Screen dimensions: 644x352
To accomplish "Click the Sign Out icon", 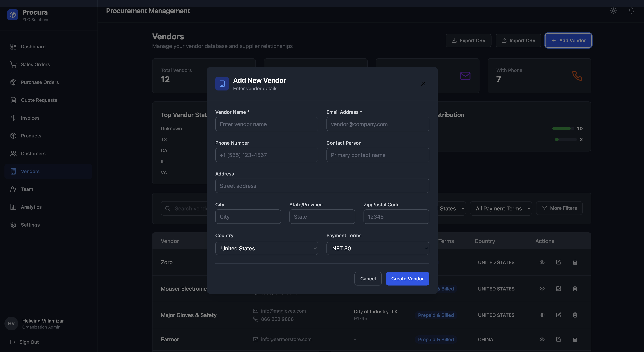I will [13, 342].
